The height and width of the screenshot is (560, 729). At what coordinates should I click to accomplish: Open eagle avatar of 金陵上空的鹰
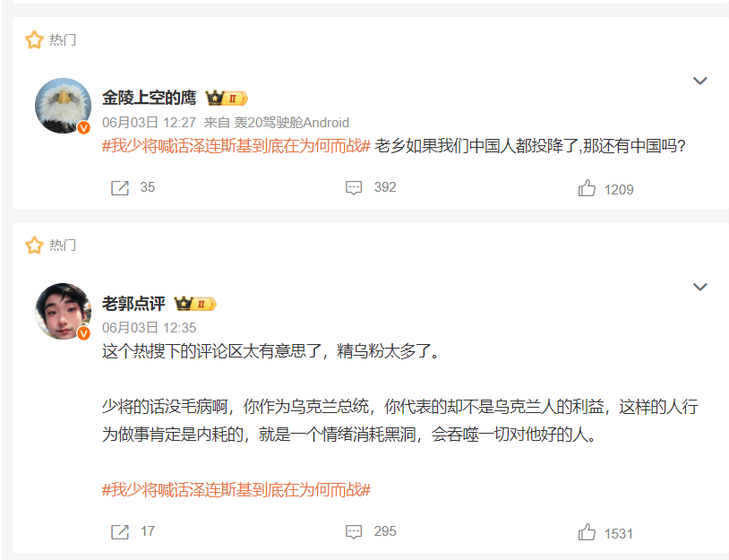64,106
